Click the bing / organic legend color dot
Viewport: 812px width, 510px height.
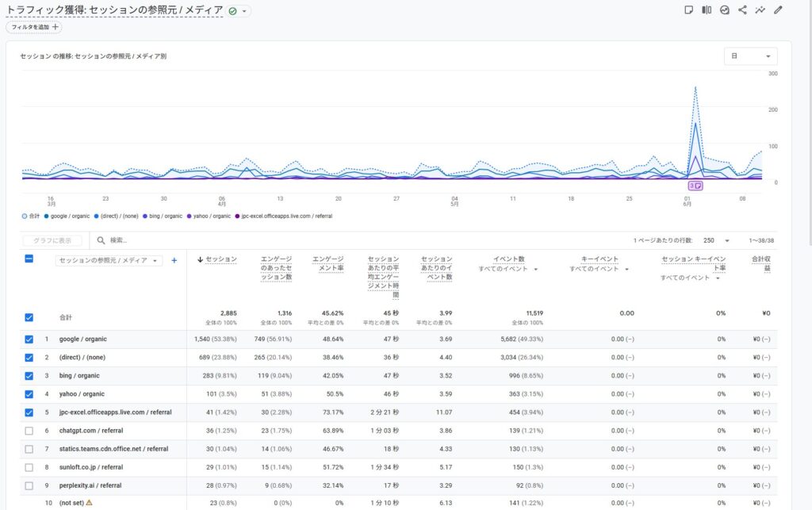pyautogui.click(x=145, y=217)
